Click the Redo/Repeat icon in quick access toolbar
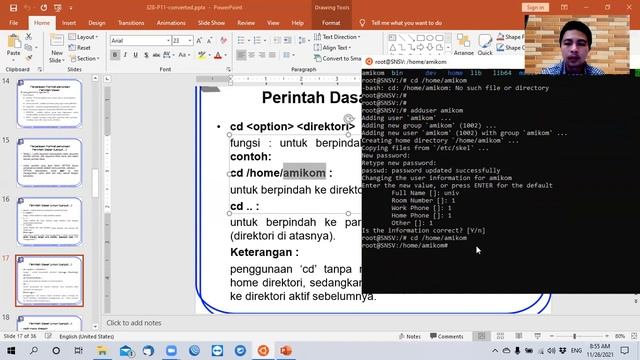 (44, 7)
